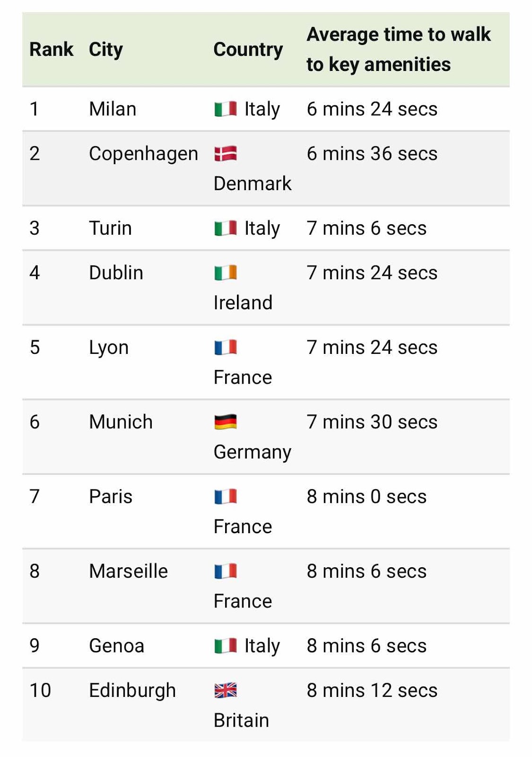This screenshot has height=757, width=532.
Task: Click the Germany flag icon
Action: pyautogui.click(x=225, y=422)
